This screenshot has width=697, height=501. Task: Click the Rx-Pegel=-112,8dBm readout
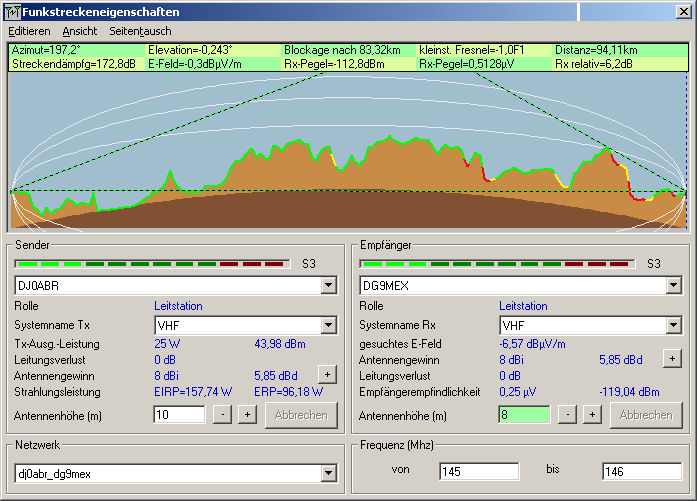coord(334,64)
